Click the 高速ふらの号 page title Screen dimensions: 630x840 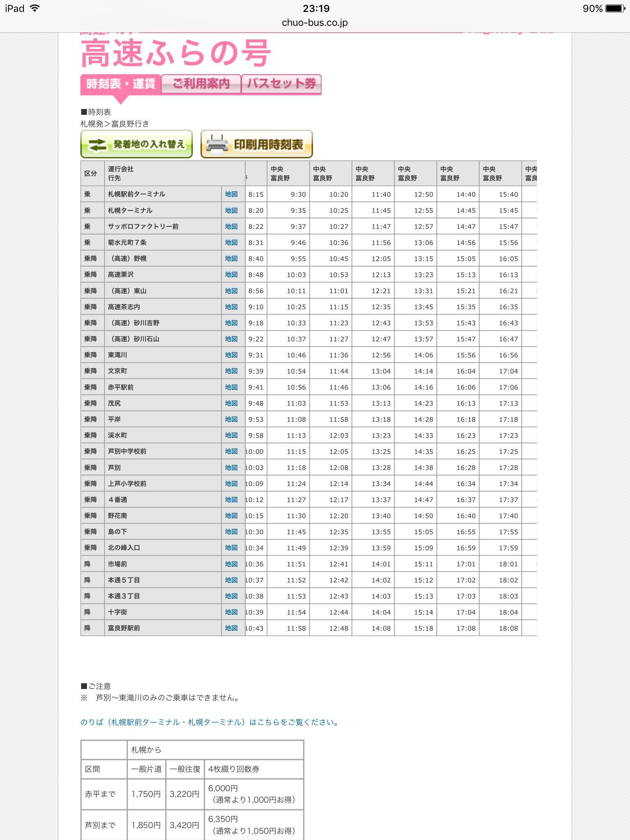click(x=176, y=53)
